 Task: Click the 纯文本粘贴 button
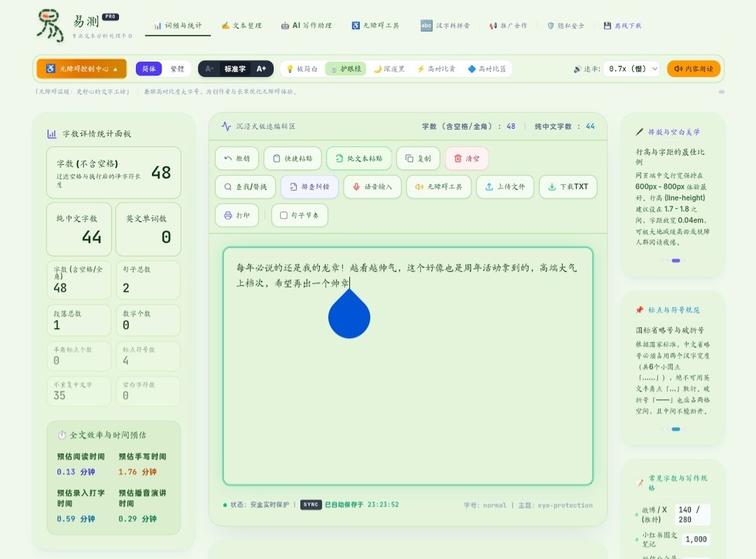click(358, 158)
